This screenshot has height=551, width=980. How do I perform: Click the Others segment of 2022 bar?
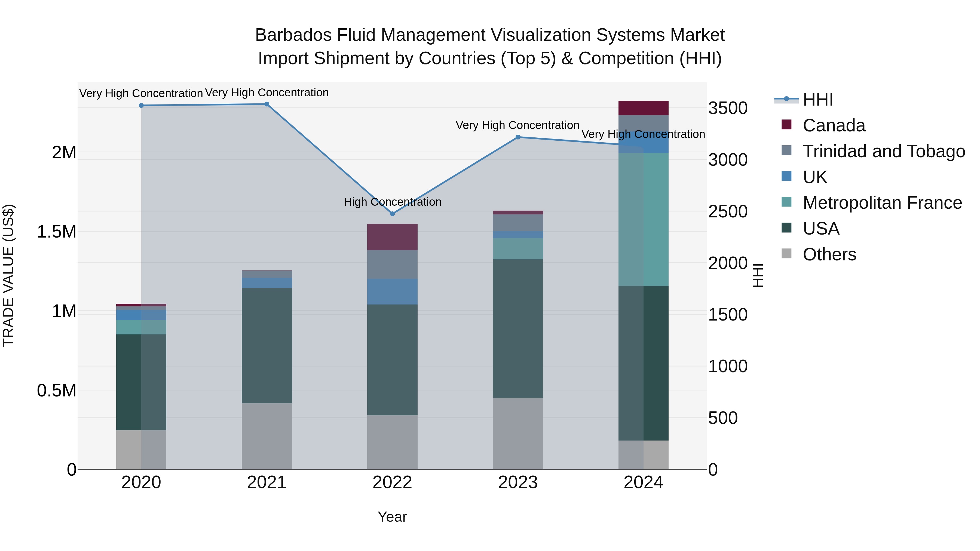(392, 442)
